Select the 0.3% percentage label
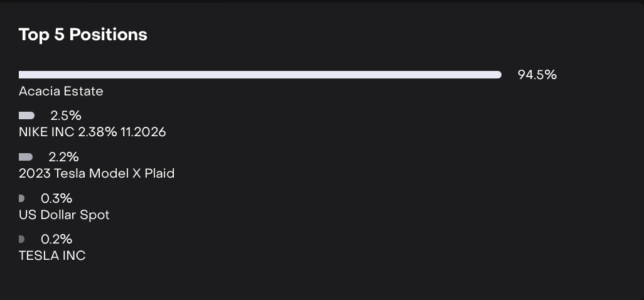 56,198
